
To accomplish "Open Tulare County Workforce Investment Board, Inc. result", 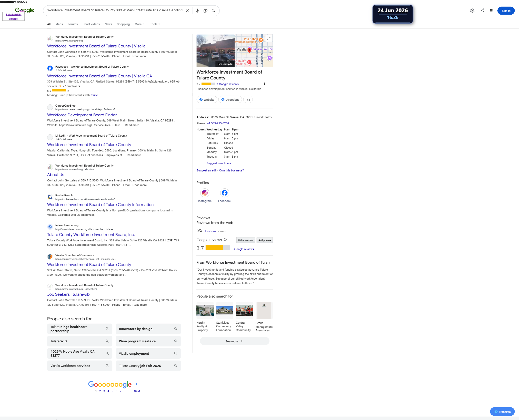I will point(91,235).
